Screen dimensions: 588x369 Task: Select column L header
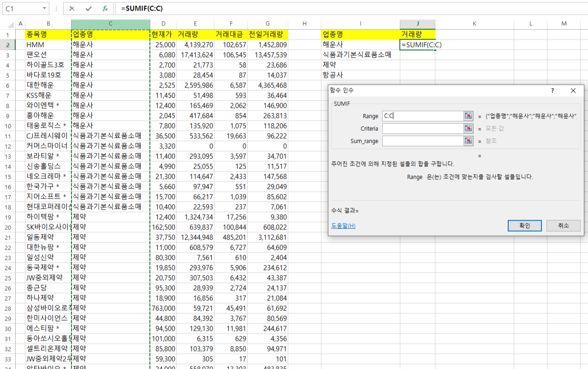(x=531, y=24)
